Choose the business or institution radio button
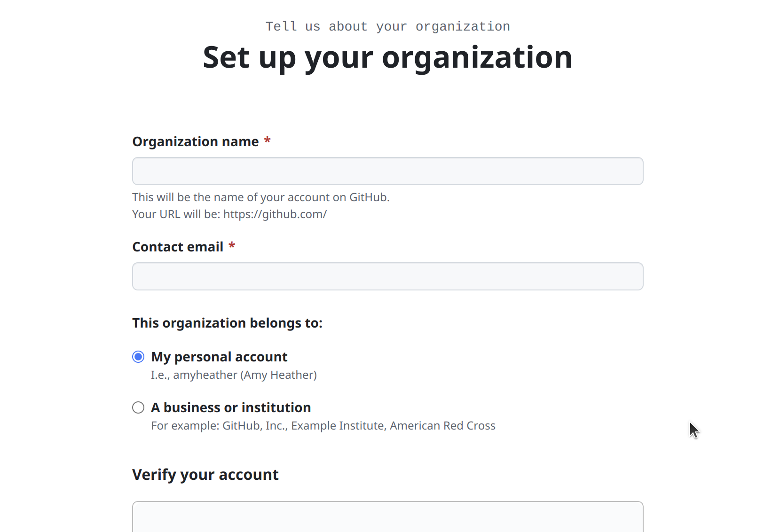Viewport: 780px width, 532px height. pyautogui.click(x=138, y=407)
